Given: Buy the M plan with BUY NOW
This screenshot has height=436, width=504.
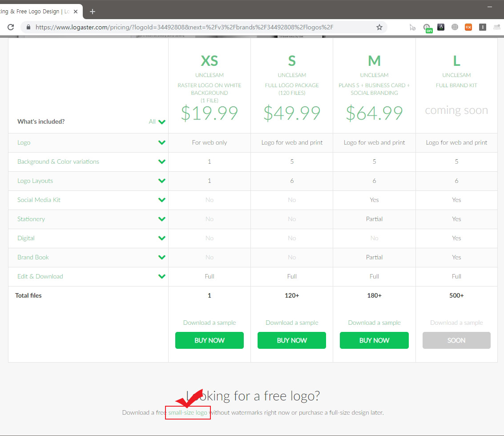Looking at the screenshot, I should tap(374, 340).
